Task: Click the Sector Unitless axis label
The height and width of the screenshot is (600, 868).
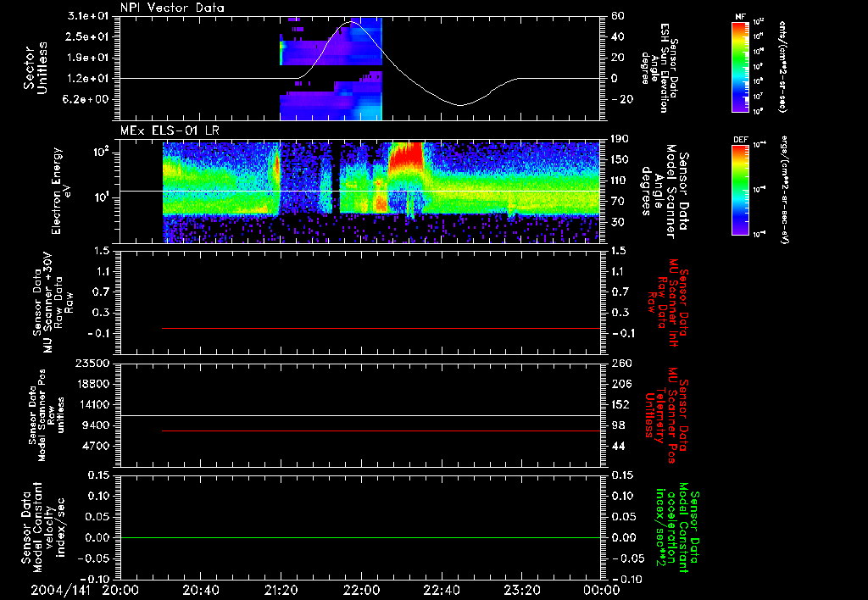Action: (36, 68)
